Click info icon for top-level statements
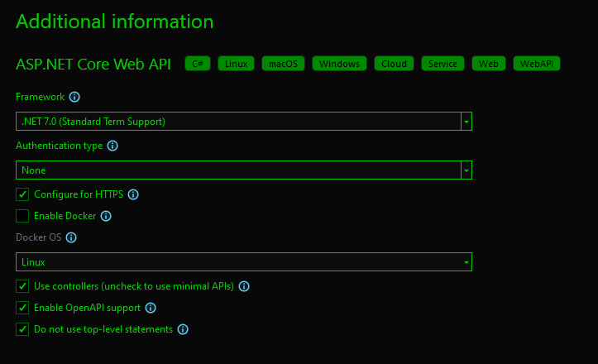Screen dimensions: 598x364 coord(183,329)
